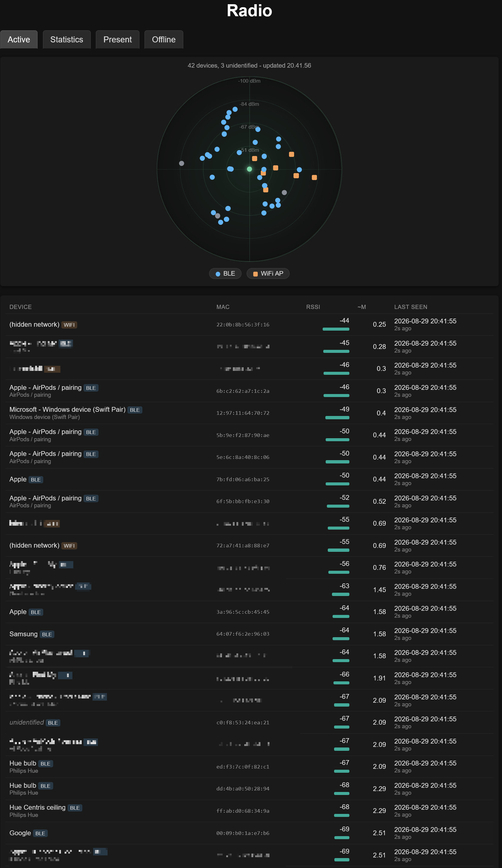Click the Microsoft - Windows device (Swift Pair) name
The height and width of the screenshot is (868, 502).
point(68,410)
